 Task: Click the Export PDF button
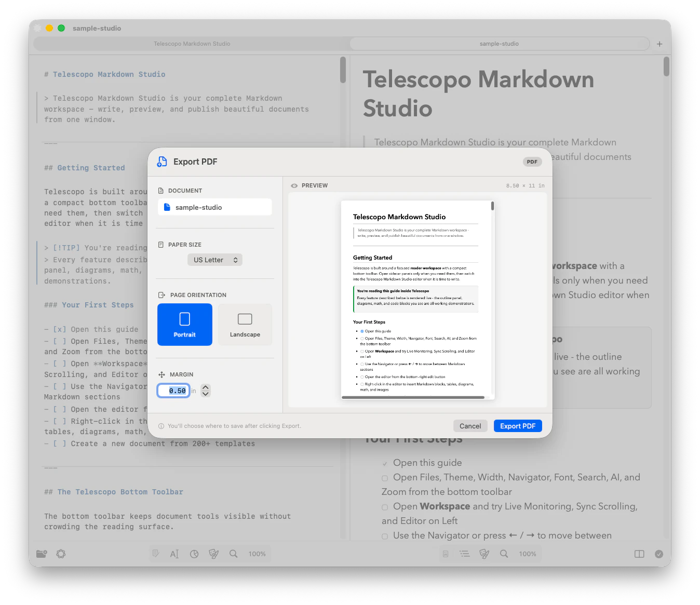[518, 426]
